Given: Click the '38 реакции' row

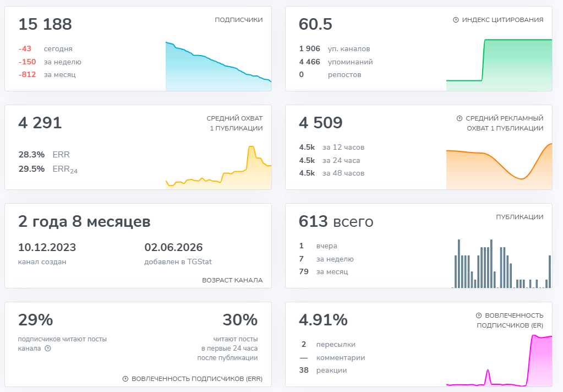Looking at the screenshot, I should coord(323,371).
